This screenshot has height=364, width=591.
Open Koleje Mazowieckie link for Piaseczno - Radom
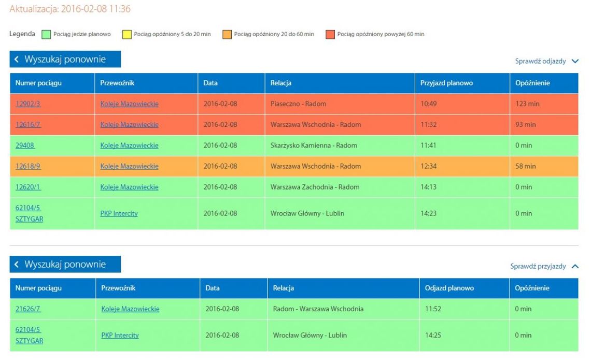coord(129,104)
